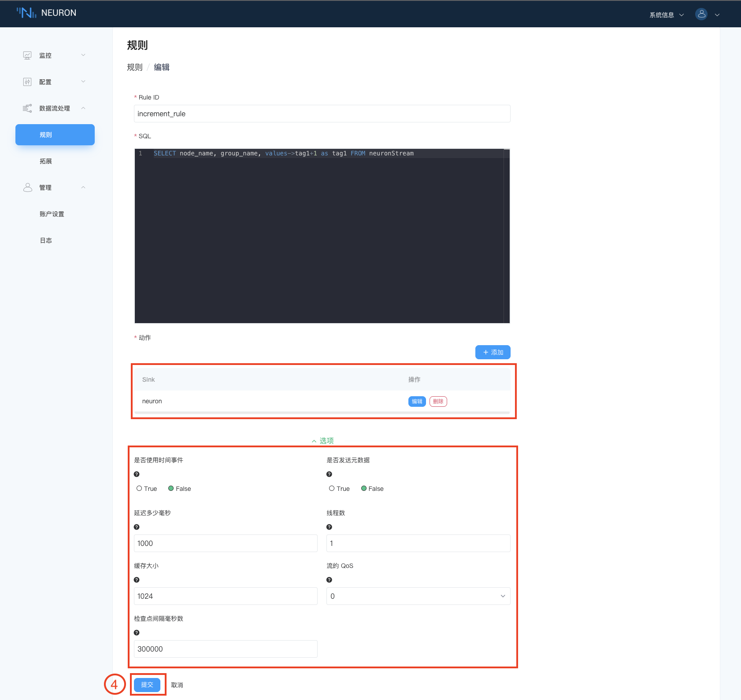
Task: Collapse the 管理 menu chevron
Action: [x=83, y=188]
